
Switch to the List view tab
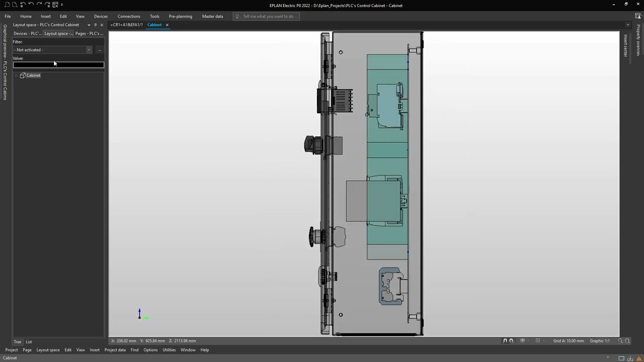pos(29,342)
